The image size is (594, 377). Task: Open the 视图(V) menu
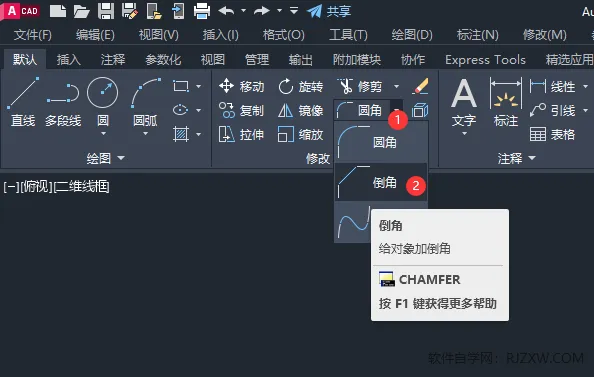158,35
